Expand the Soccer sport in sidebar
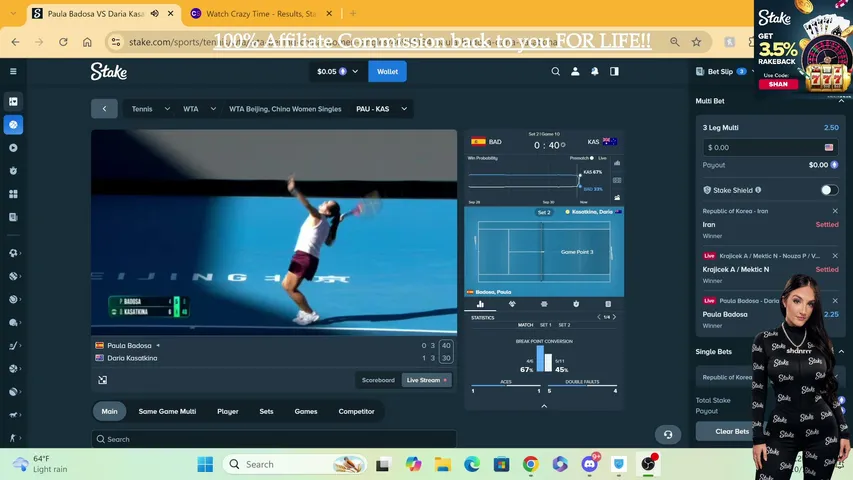853x480 pixels. point(14,253)
